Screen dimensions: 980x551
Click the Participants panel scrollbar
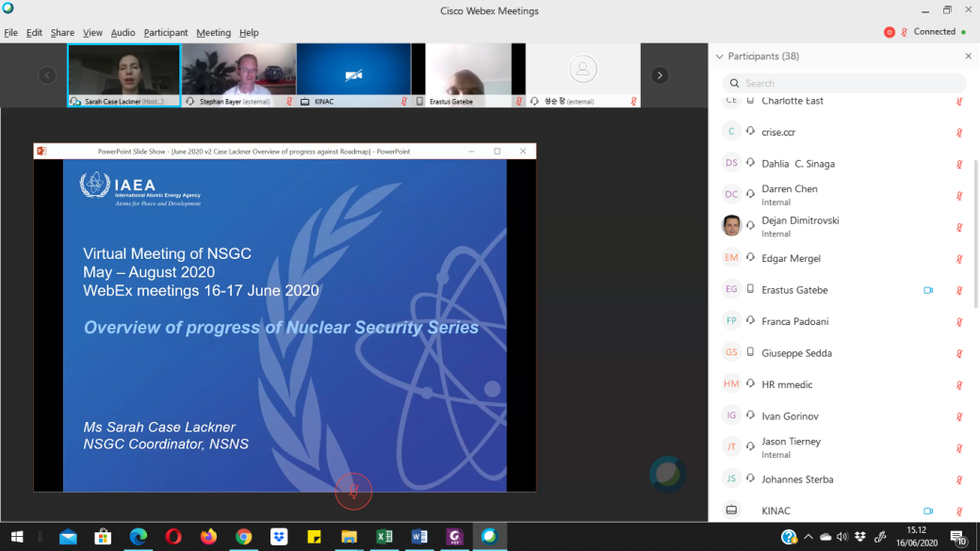tap(975, 235)
